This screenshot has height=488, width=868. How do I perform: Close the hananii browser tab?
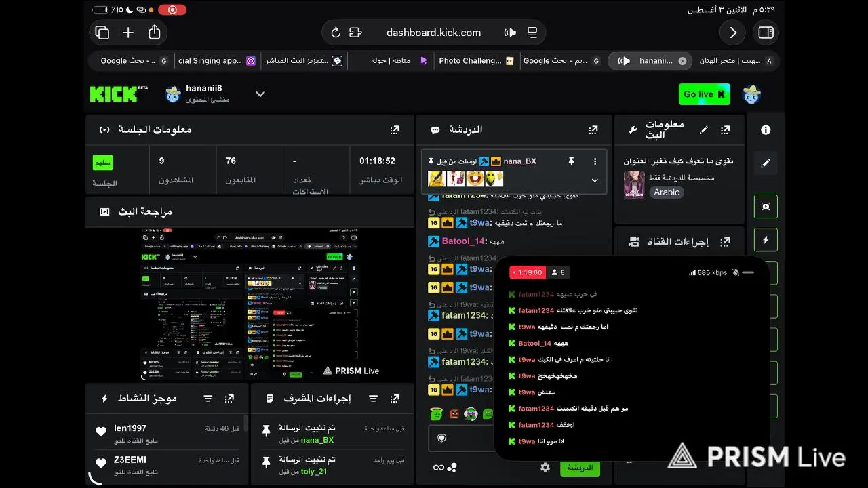(x=682, y=61)
